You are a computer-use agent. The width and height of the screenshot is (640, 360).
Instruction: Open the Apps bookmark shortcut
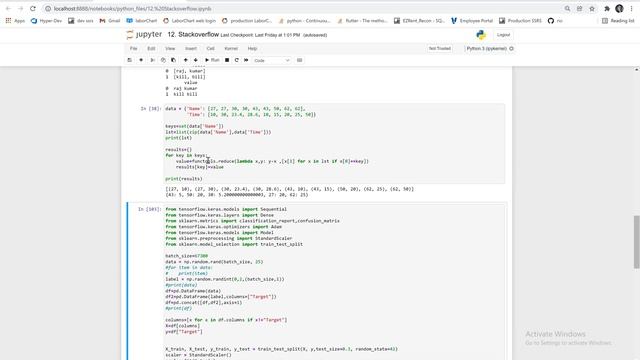(x=15, y=20)
